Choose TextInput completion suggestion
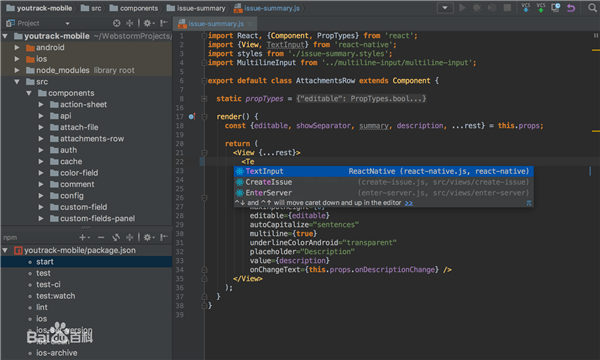The width and height of the screenshot is (600, 360). click(x=384, y=171)
